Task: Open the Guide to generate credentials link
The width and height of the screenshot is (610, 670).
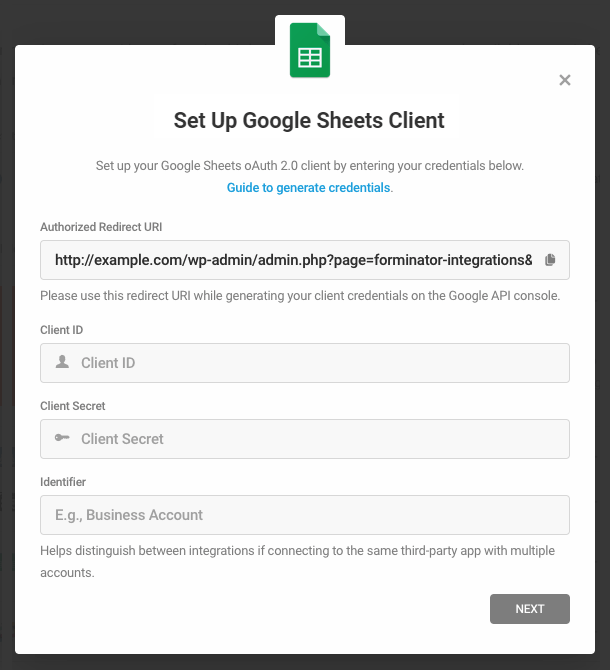Action: coord(308,188)
